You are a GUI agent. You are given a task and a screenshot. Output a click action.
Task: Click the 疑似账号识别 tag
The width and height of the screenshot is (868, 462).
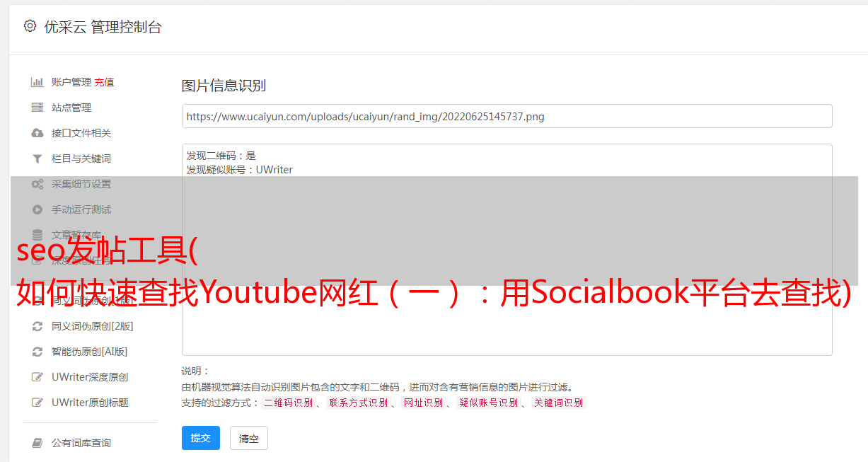488,403
